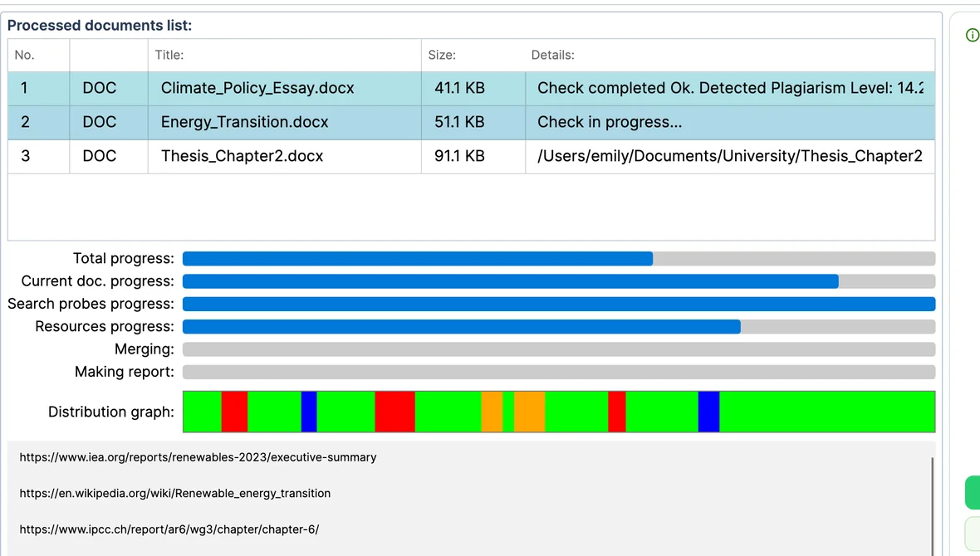Click the 'Making report:' label
The image size is (980, 556).
125,373
